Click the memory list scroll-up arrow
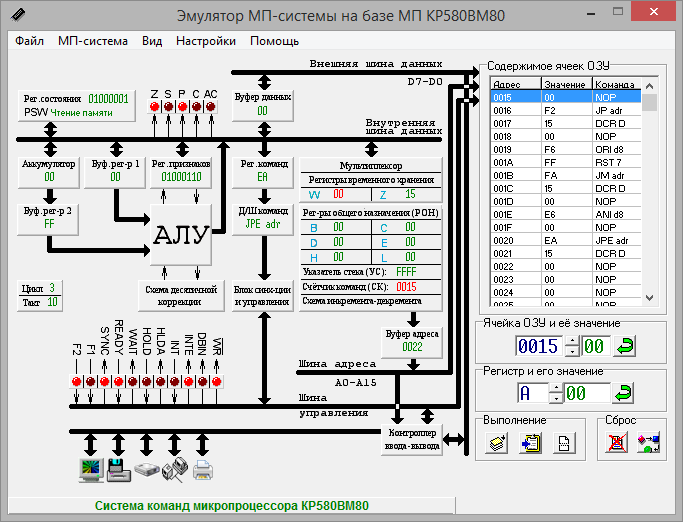 coord(649,86)
